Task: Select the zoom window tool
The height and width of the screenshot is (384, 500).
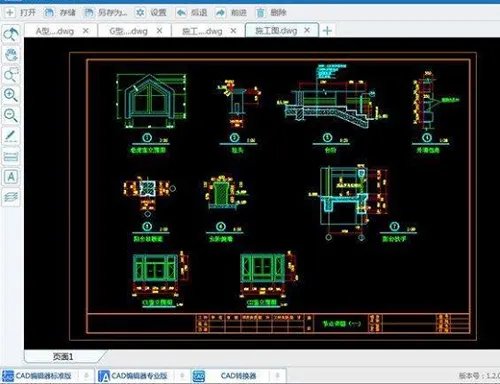Action: 11,75
